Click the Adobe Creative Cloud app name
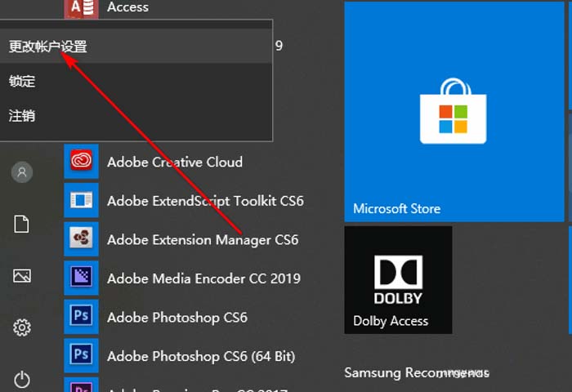 click(x=175, y=162)
